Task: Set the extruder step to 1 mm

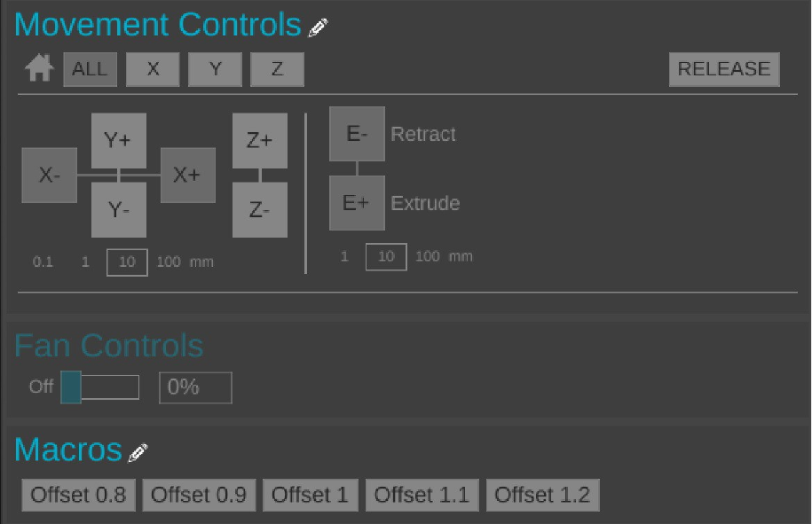Action: pos(344,256)
